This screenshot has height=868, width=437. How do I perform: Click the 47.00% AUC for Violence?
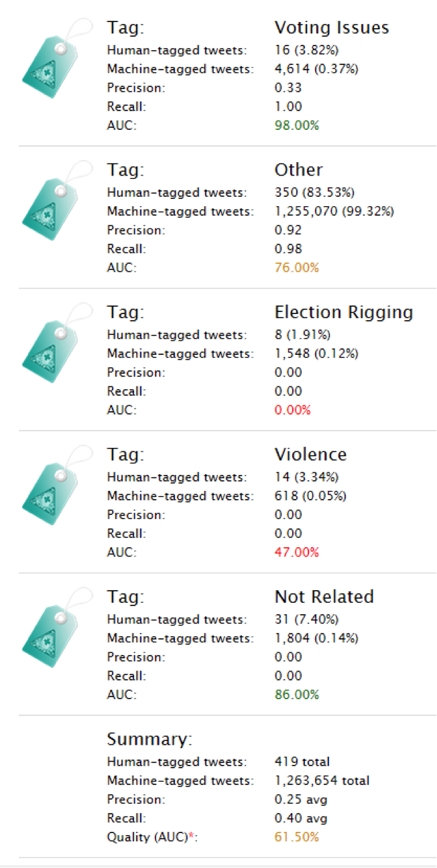click(x=297, y=553)
